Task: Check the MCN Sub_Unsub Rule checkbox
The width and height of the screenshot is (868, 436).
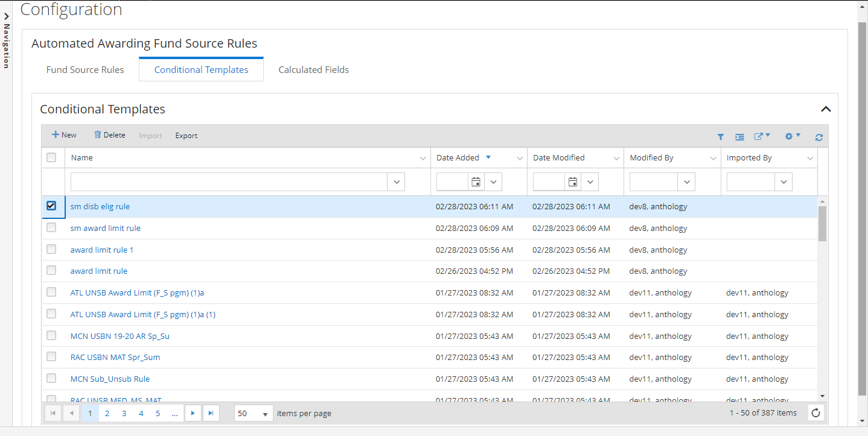Action: [x=51, y=378]
